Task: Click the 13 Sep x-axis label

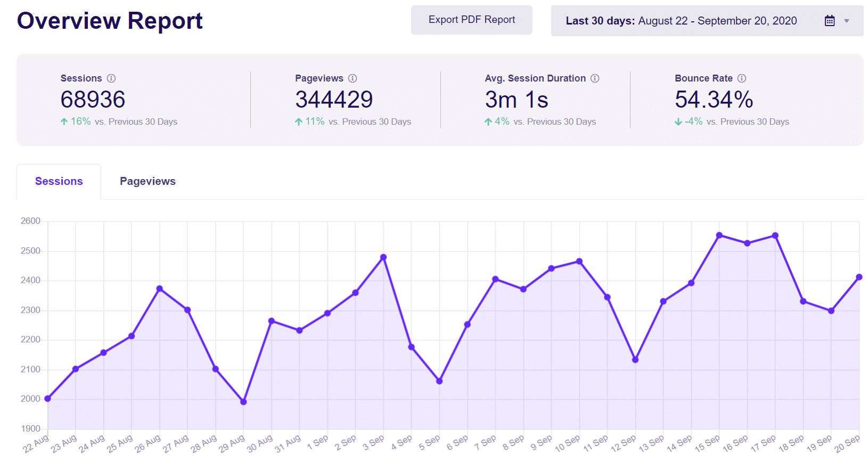Action: 651,444
